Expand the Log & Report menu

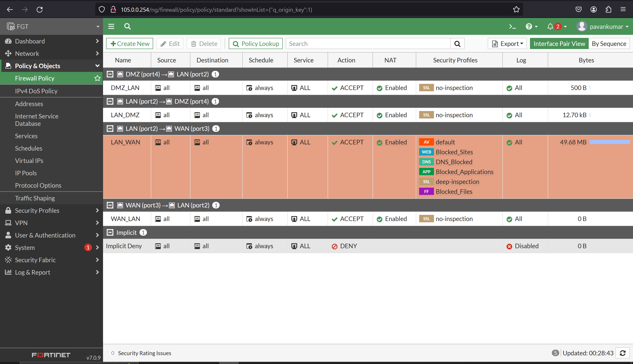52,272
